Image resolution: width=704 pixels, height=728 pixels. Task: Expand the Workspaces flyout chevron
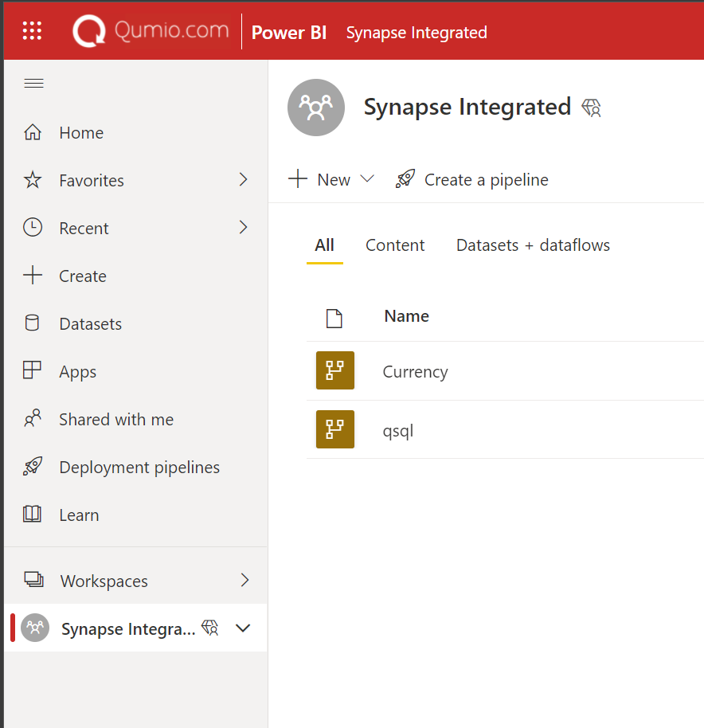pos(245,580)
